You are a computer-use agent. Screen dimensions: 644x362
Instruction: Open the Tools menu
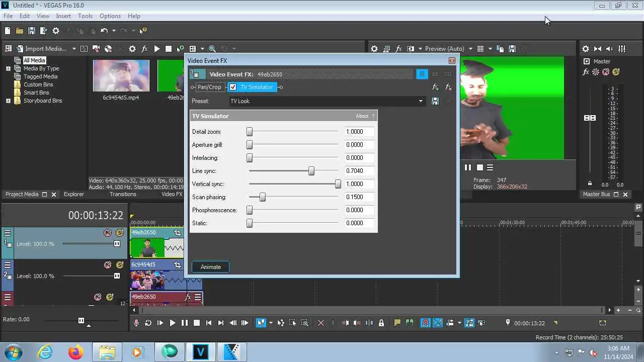click(x=85, y=16)
